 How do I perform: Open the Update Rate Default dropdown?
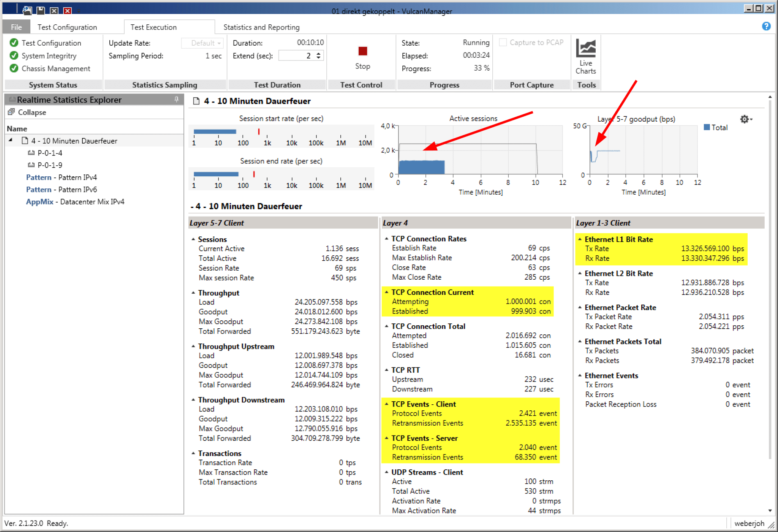tap(202, 43)
